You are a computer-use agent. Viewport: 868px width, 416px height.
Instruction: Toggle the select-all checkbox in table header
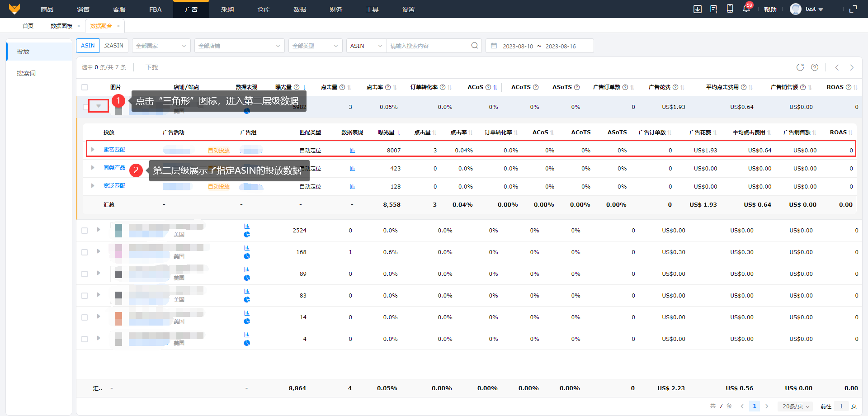[85, 87]
